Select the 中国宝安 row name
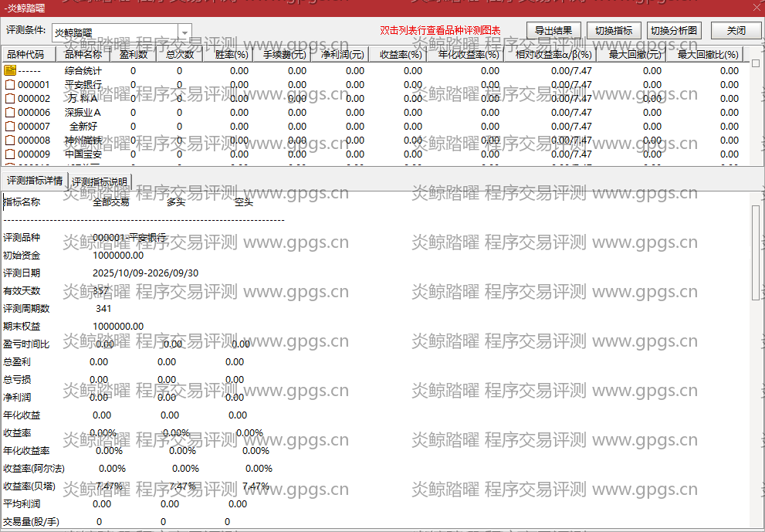The image size is (765, 532). click(x=83, y=154)
